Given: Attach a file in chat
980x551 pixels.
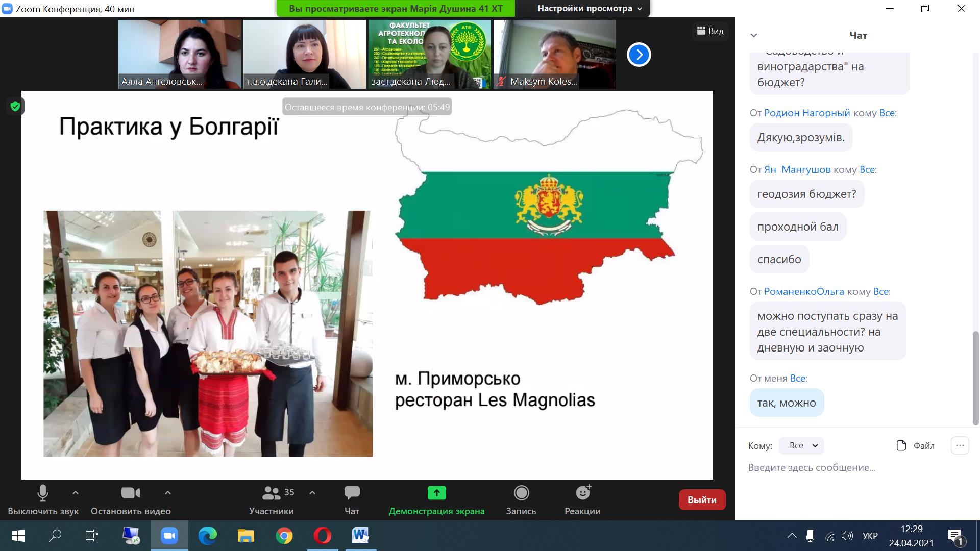Looking at the screenshot, I should pos(916,445).
